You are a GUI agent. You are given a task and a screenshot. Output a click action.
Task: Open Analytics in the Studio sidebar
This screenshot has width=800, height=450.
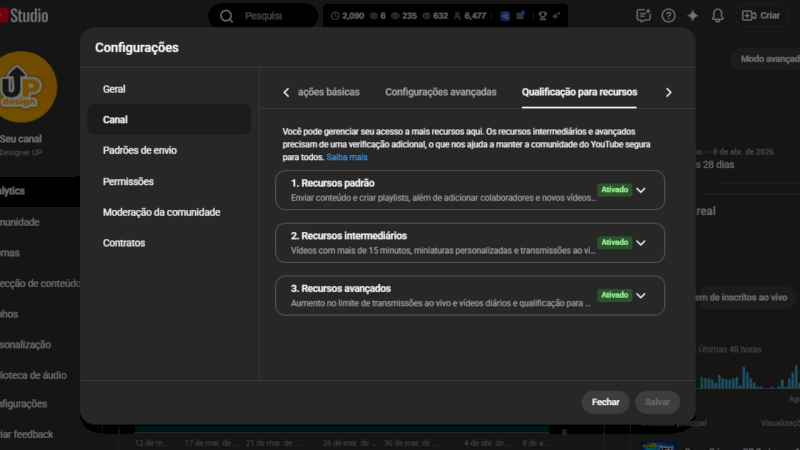click(x=40, y=191)
